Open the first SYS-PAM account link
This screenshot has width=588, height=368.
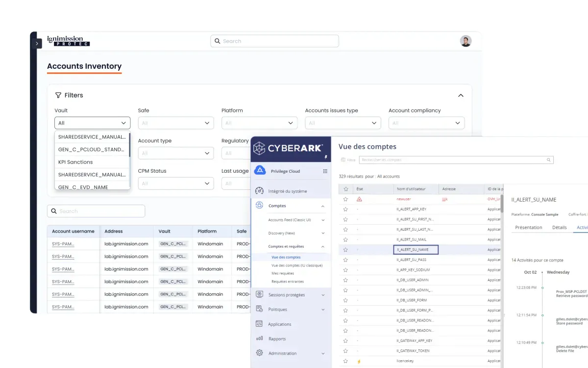pyautogui.click(x=63, y=244)
